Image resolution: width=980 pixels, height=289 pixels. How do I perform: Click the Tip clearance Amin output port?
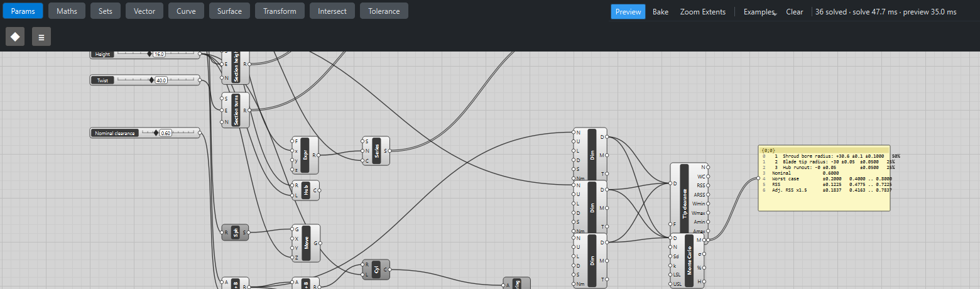click(x=708, y=222)
